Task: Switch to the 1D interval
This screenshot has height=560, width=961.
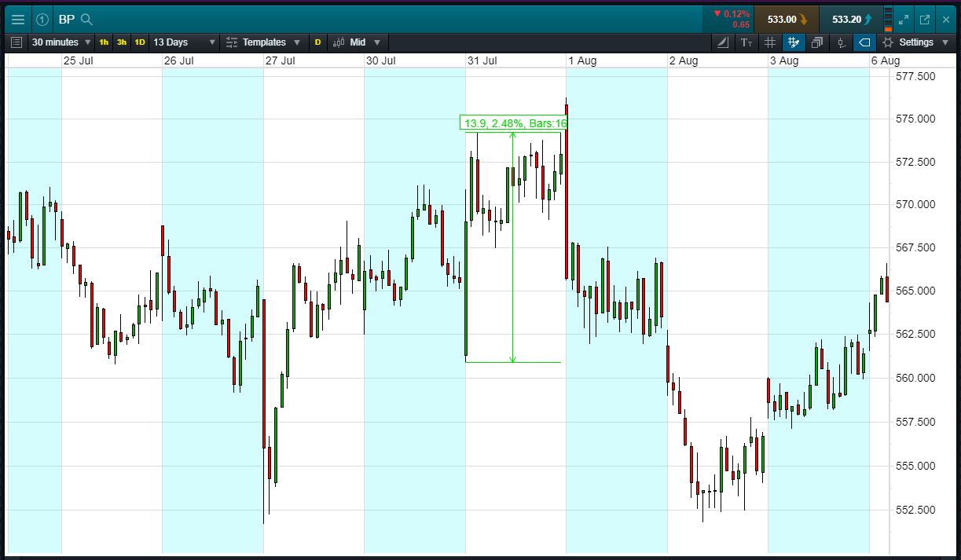Action: coord(140,42)
